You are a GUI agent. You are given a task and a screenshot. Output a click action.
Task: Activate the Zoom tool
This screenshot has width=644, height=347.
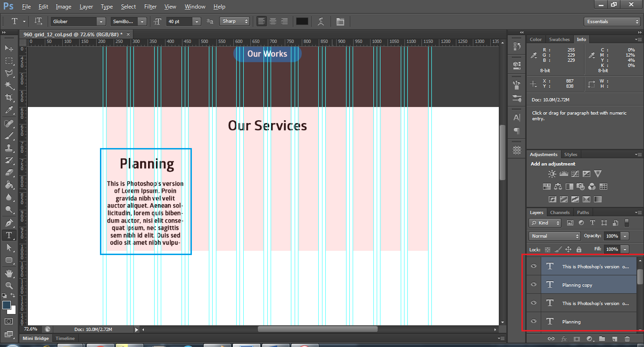point(8,286)
